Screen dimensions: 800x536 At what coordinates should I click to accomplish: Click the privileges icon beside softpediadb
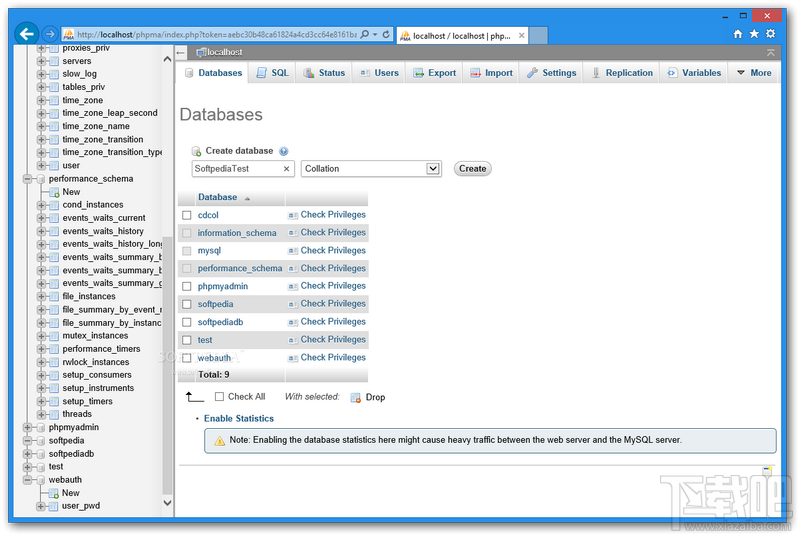tap(293, 322)
